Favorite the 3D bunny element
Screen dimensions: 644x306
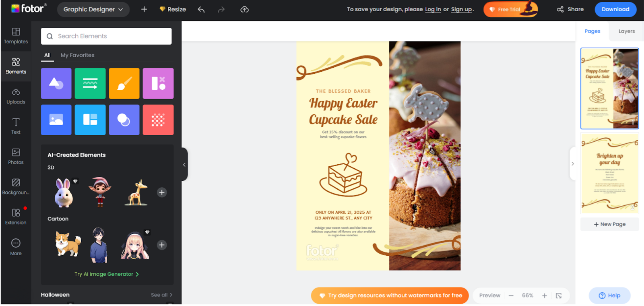tap(75, 181)
